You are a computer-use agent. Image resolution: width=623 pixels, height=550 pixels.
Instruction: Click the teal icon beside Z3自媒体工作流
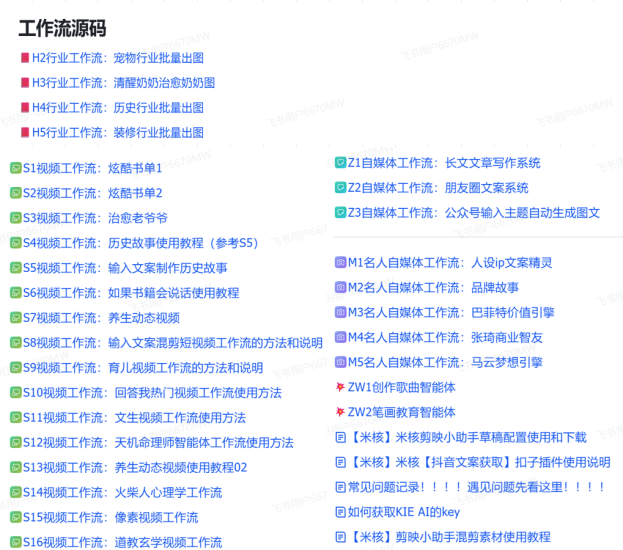[x=341, y=213]
